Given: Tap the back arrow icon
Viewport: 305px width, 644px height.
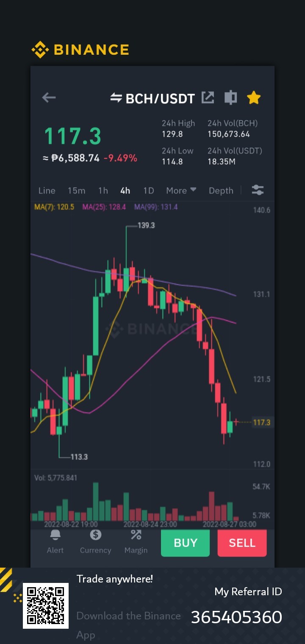Looking at the screenshot, I should click(49, 98).
